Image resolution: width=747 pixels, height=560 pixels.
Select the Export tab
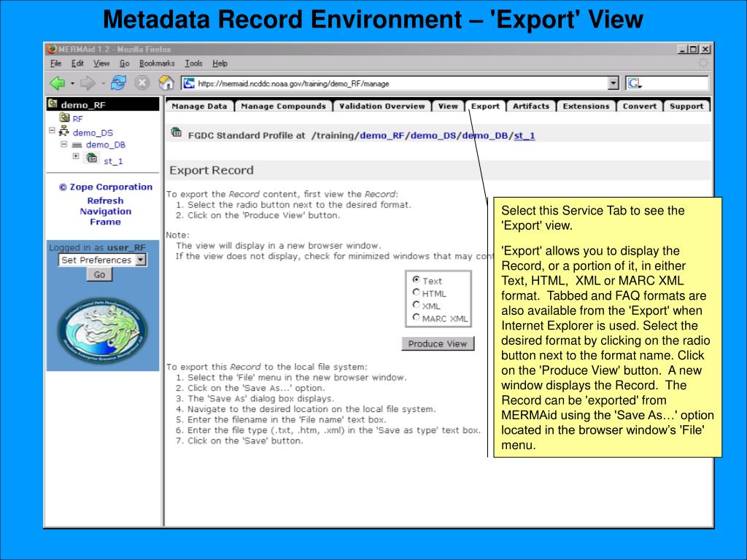[x=485, y=106]
